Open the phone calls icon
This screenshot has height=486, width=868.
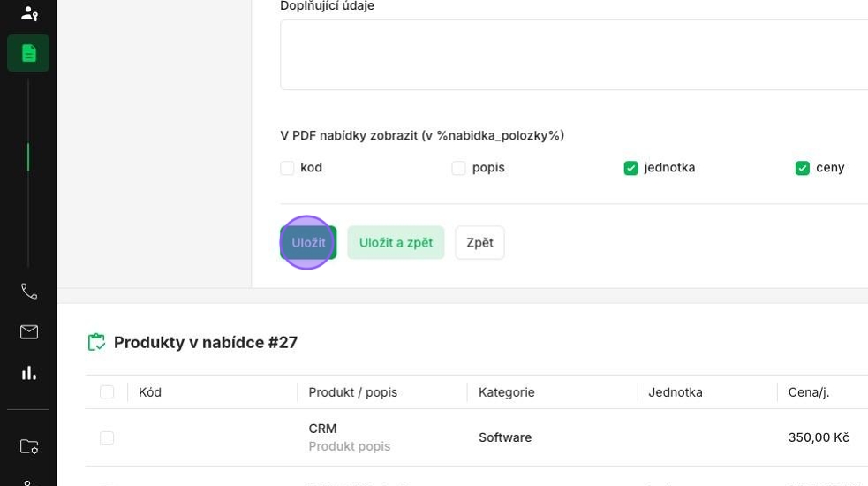click(x=29, y=292)
